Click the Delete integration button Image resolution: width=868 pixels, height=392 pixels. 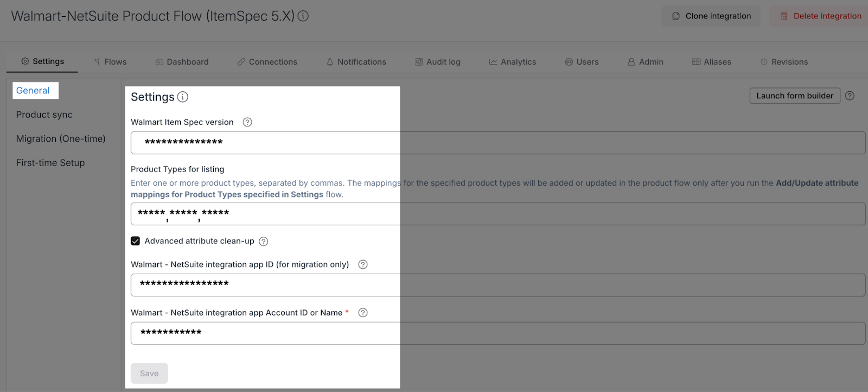point(819,16)
